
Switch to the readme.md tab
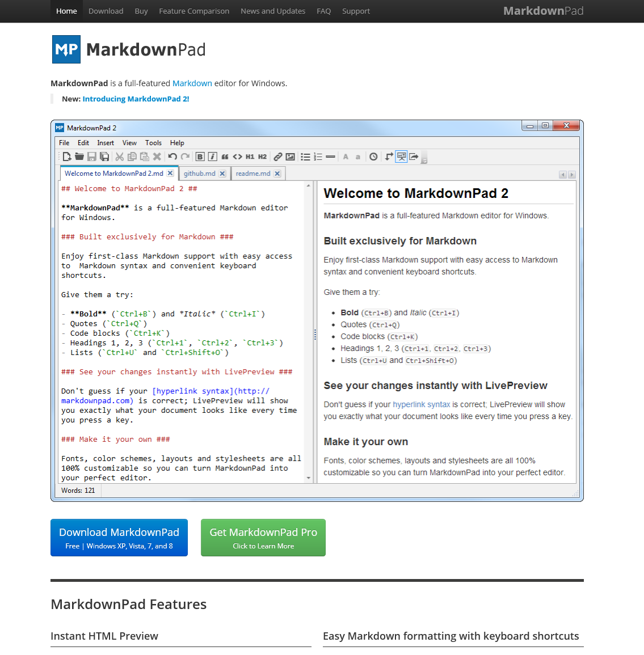pos(253,174)
